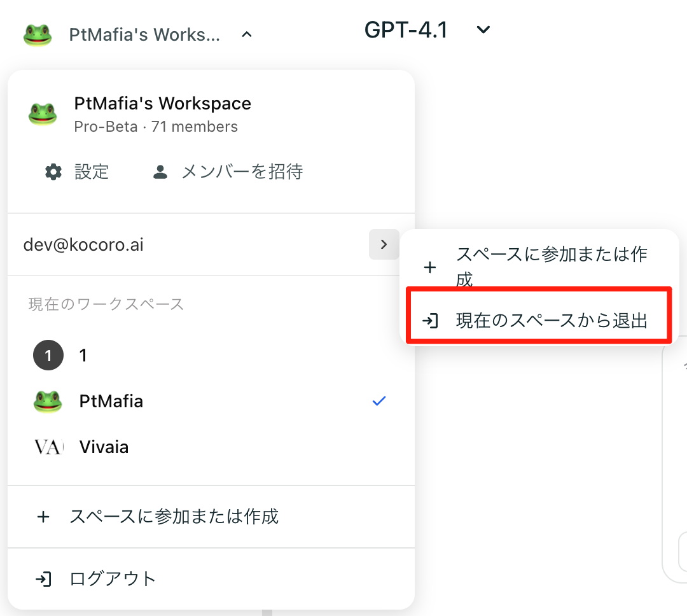Click the person icon for inviting members
687x616 pixels.
(160, 172)
